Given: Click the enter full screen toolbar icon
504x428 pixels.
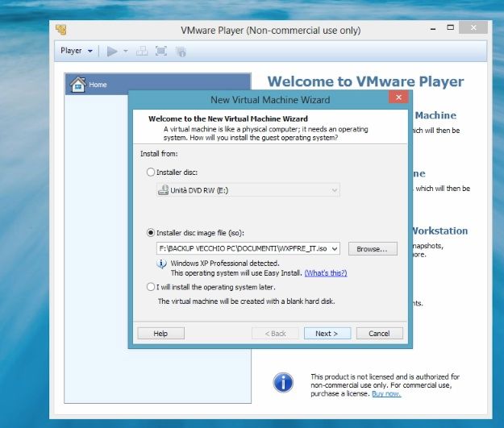Looking at the screenshot, I should click(161, 51).
